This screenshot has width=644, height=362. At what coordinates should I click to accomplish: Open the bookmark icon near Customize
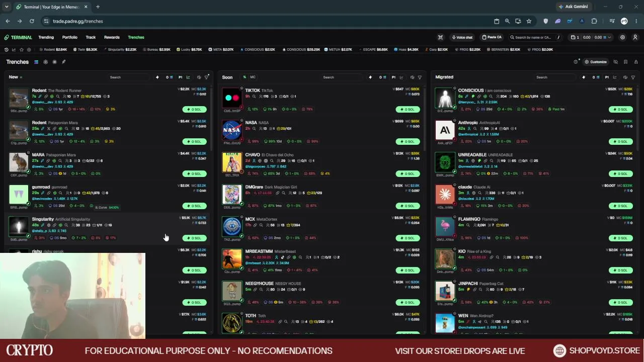(x=625, y=62)
